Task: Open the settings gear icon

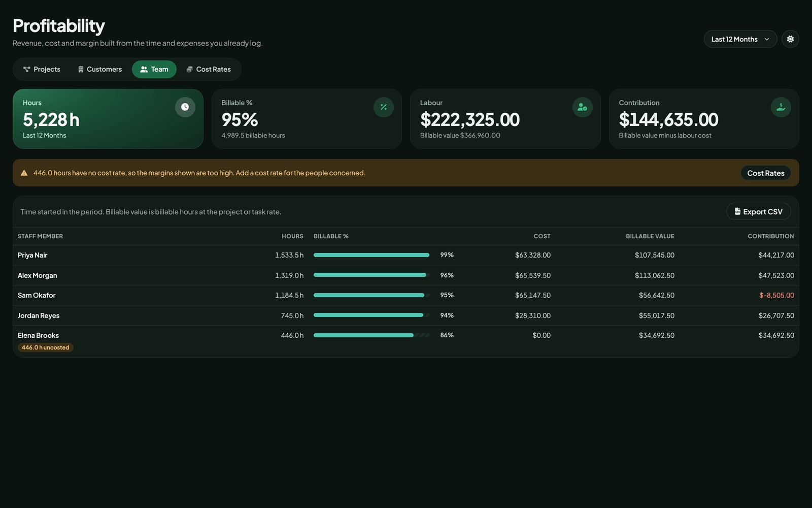Action: click(790, 39)
